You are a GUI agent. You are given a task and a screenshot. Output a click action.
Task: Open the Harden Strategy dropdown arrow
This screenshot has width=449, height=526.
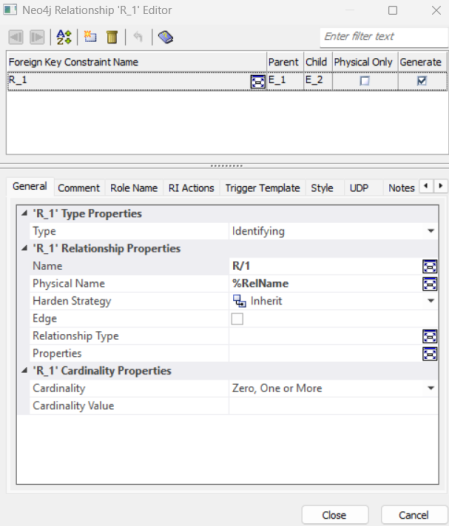click(x=431, y=301)
